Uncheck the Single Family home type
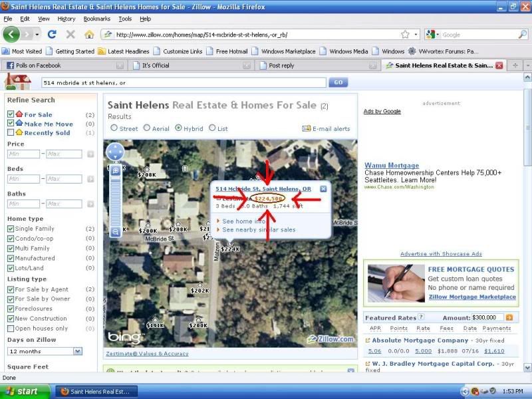532x399 pixels. [11, 229]
